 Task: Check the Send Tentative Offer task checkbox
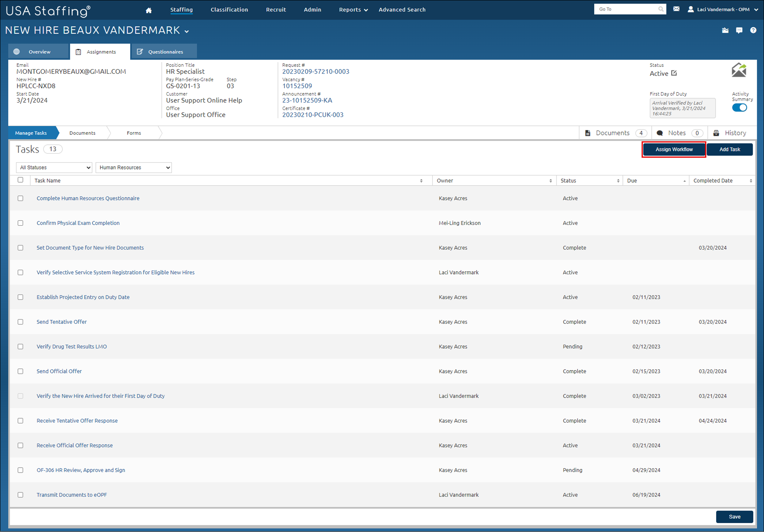20,322
